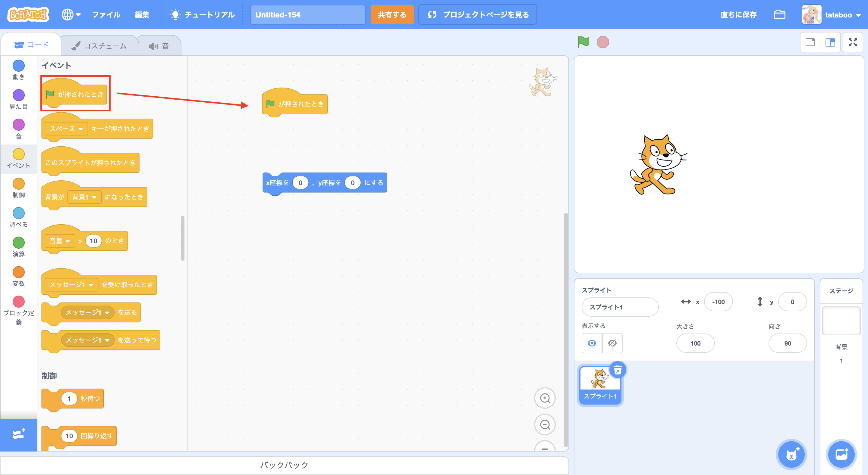Hide the sprite with crossed-eye icon
The width and height of the screenshot is (868, 475).
pyautogui.click(x=612, y=343)
